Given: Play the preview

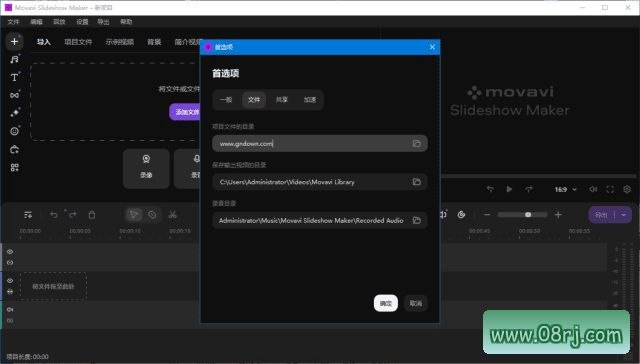Looking at the screenshot, I should 509,189.
